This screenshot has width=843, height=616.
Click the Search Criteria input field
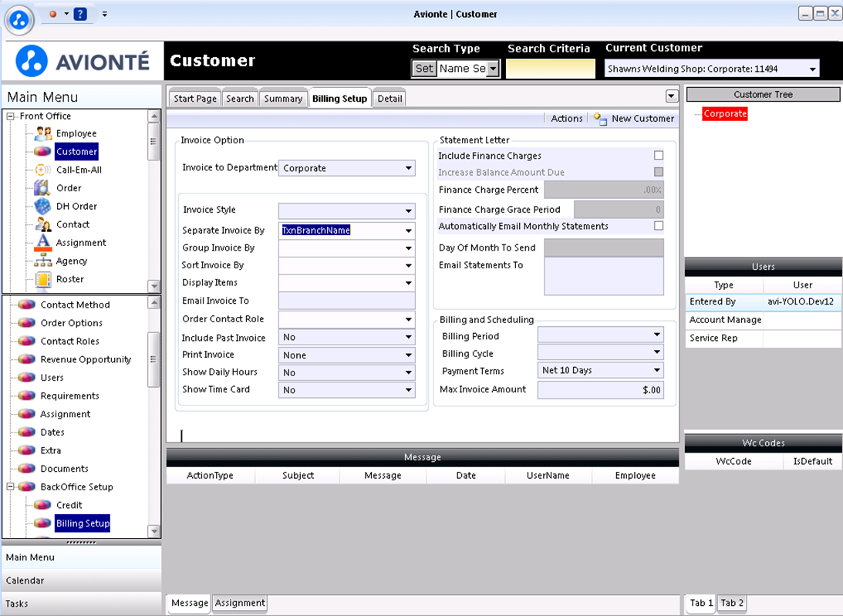[x=551, y=69]
